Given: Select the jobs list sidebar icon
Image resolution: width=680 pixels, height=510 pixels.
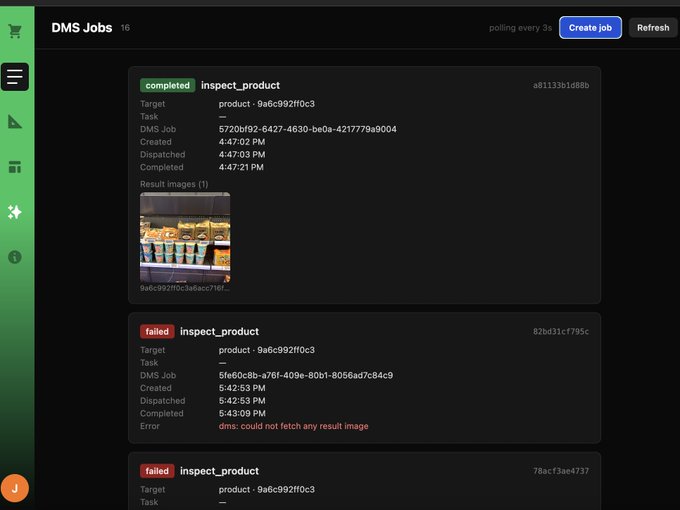Looking at the screenshot, I should pos(15,77).
